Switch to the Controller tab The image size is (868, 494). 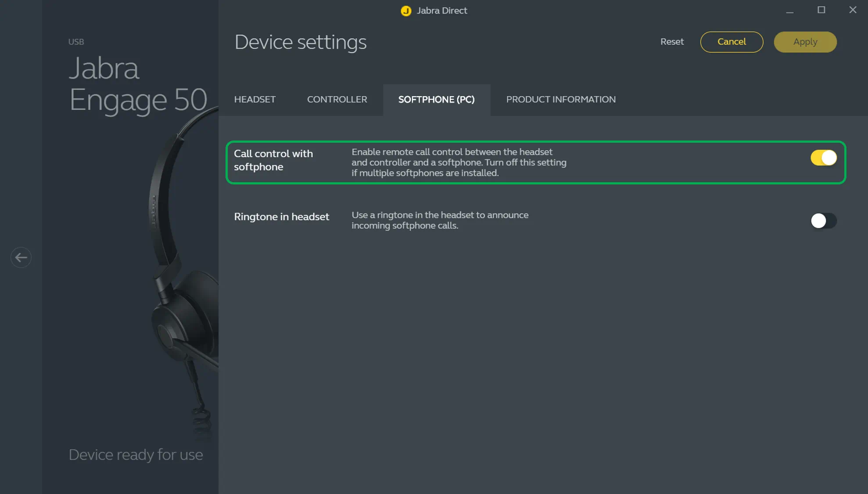point(337,100)
